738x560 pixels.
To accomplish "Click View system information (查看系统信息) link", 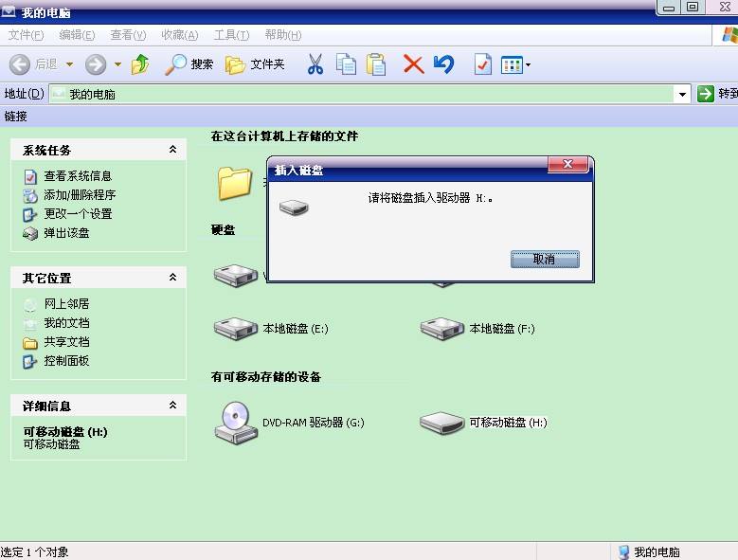I will (78, 176).
